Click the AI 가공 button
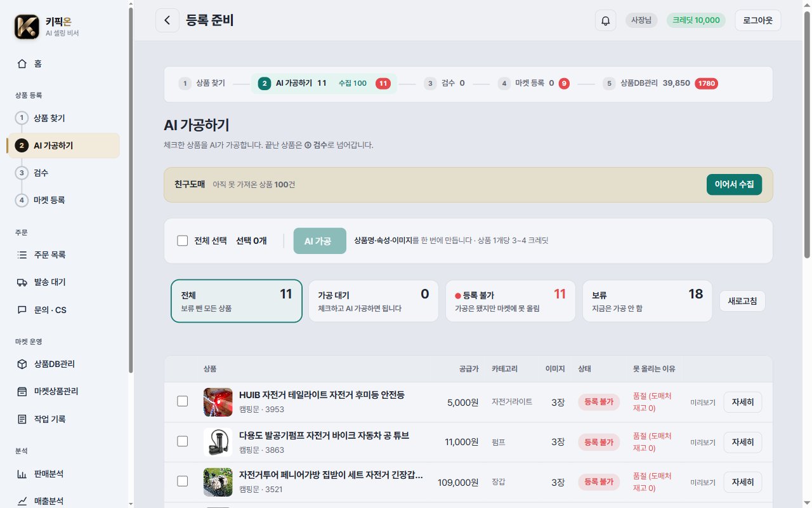This screenshot has height=508, width=812. (x=320, y=241)
